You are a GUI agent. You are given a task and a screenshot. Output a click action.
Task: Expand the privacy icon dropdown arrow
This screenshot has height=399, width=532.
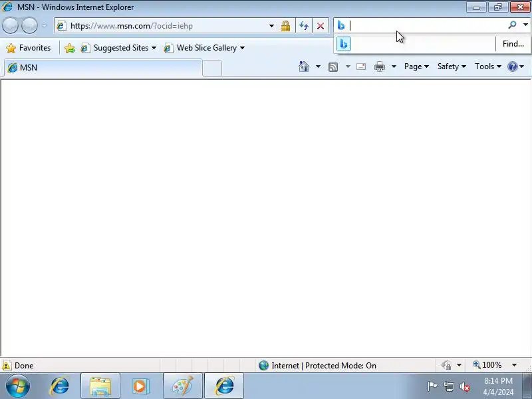tap(459, 365)
